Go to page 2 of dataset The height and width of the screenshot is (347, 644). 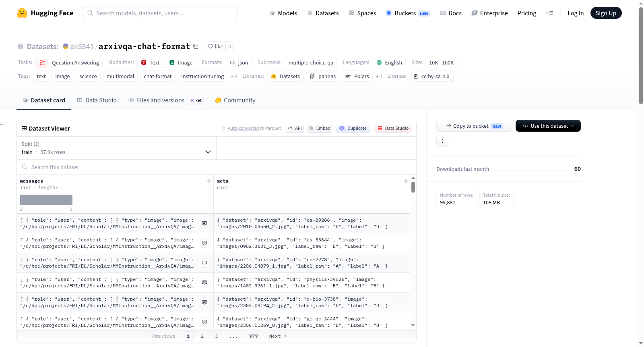pyautogui.click(x=202, y=336)
